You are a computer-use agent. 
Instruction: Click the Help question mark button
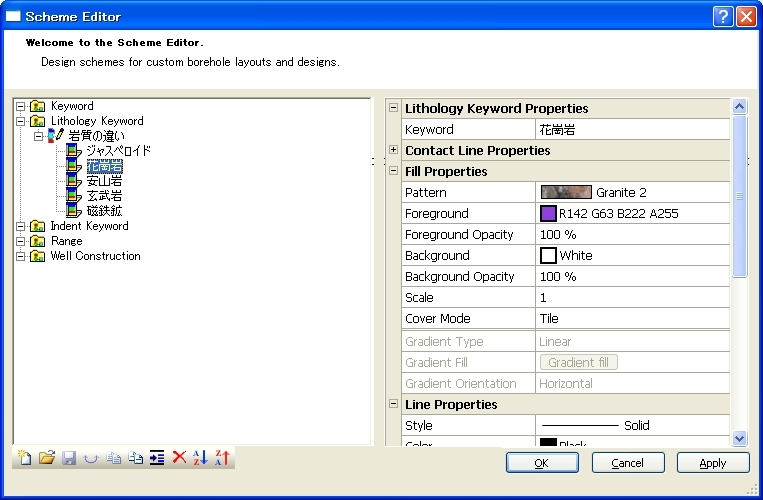tap(724, 16)
